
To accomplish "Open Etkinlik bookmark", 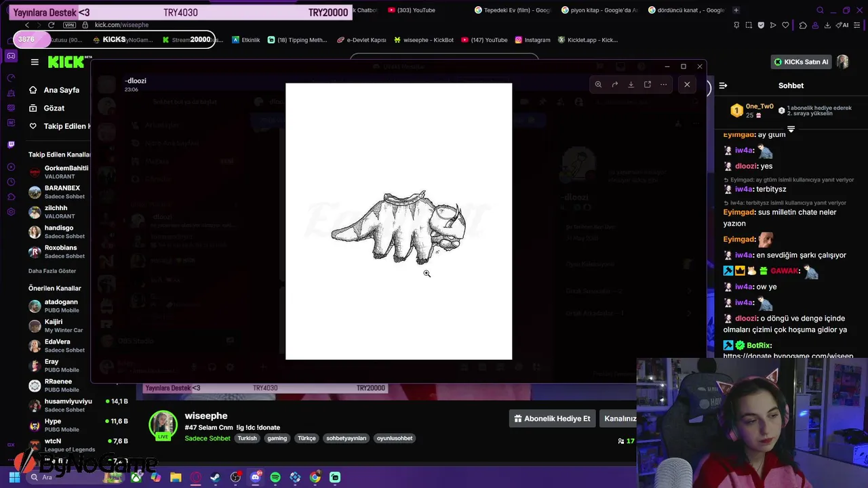I will tap(246, 40).
